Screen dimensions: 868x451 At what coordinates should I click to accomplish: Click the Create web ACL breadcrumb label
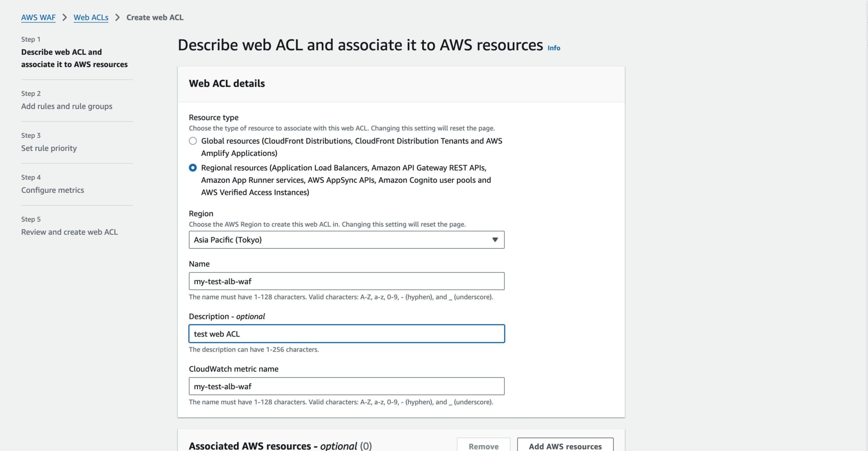pyautogui.click(x=155, y=17)
